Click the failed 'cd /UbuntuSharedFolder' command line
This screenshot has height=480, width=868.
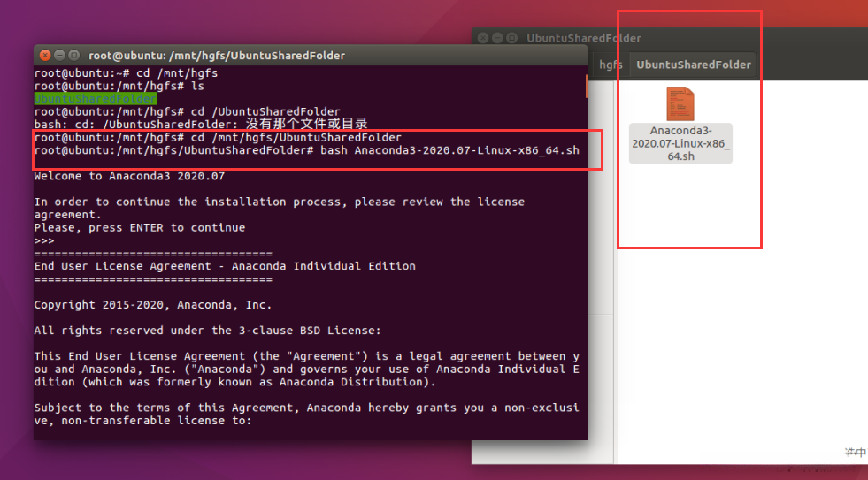187,111
